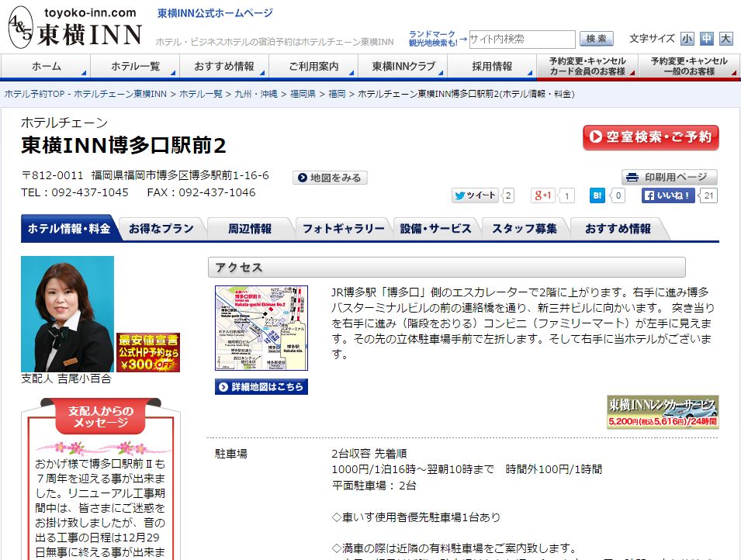This screenshot has width=741, height=560.
Task: Open ホテル一覧 navigation menu
Action: pyautogui.click(x=135, y=67)
